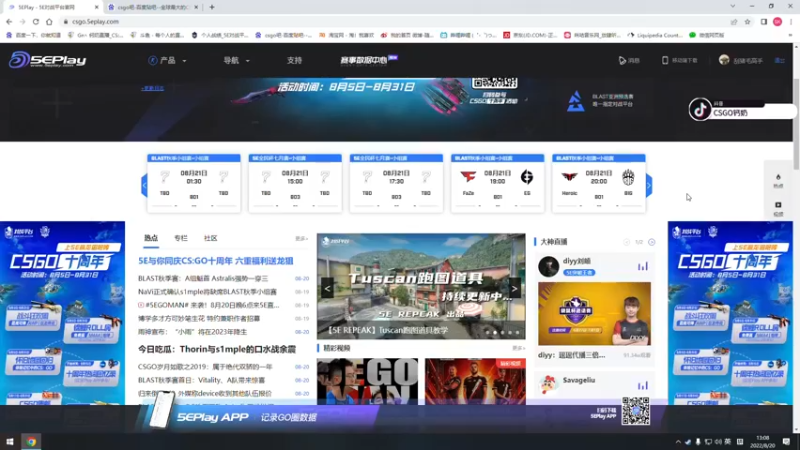Viewport: 800px width, 450px height.
Task: Switch to the csgo吧 browser tab
Action: tap(153, 7)
